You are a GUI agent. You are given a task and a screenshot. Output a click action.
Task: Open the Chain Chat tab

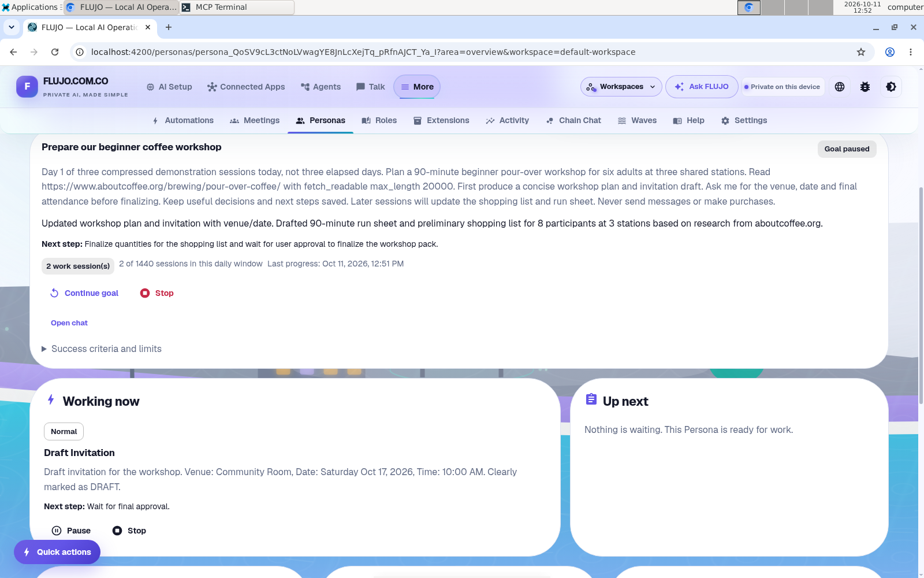573,120
